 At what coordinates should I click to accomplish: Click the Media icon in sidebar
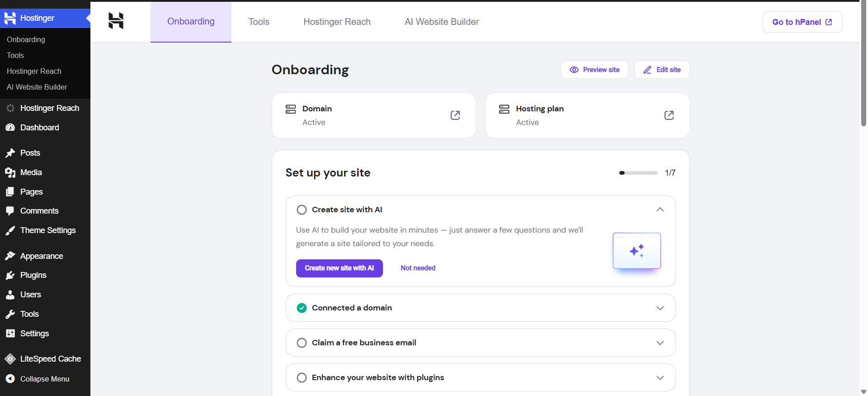pos(10,172)
